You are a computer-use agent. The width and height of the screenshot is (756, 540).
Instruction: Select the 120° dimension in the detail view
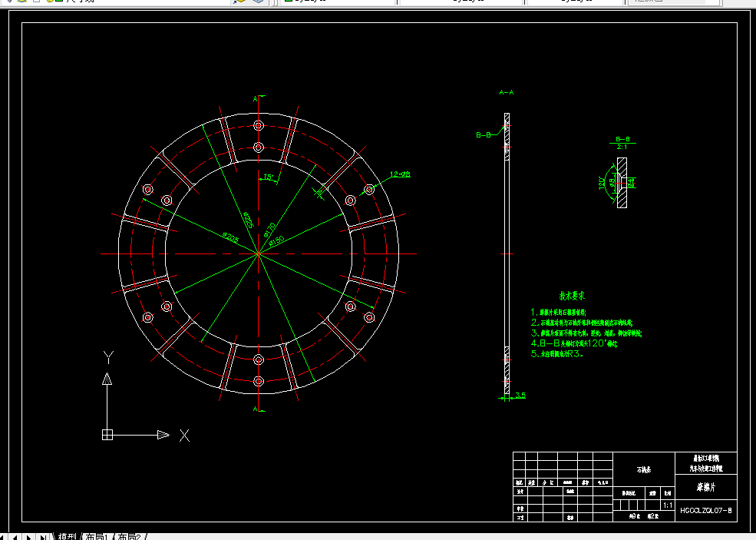click(x=602, y=182)
